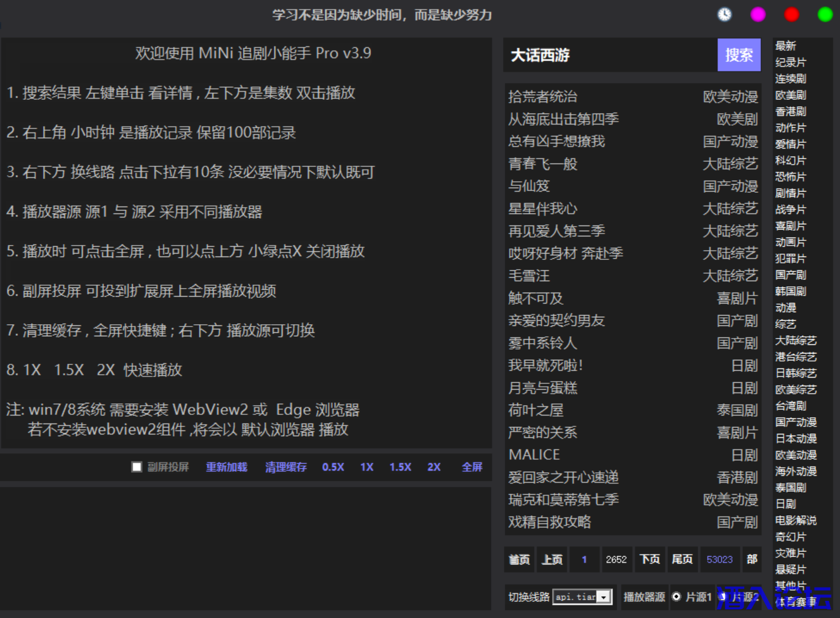Viewport: 840px width, 618px height.
Task: Click 重新加载 to reload the player
Action: click(226, 467)
